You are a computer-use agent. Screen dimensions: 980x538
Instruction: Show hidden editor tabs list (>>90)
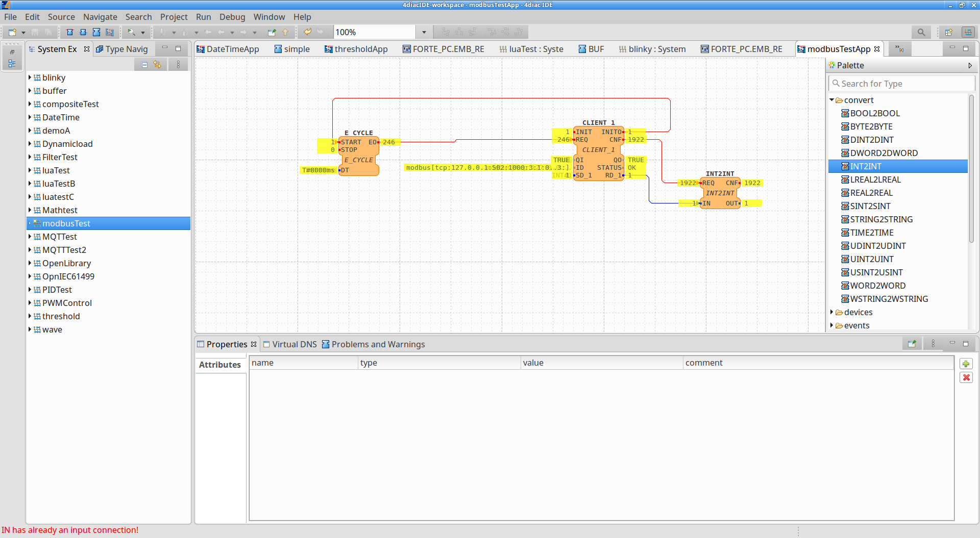(x=899, y=49)
